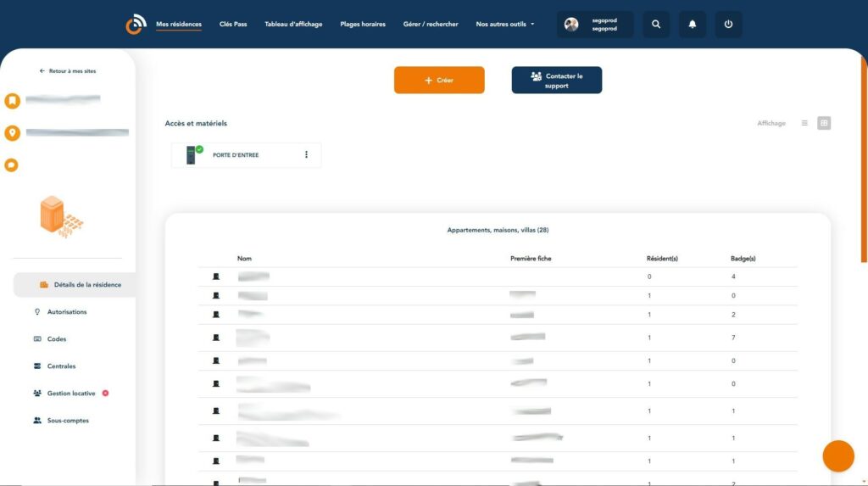
Task: Expand the Nos autres outils dropdown
Action: 505,25
